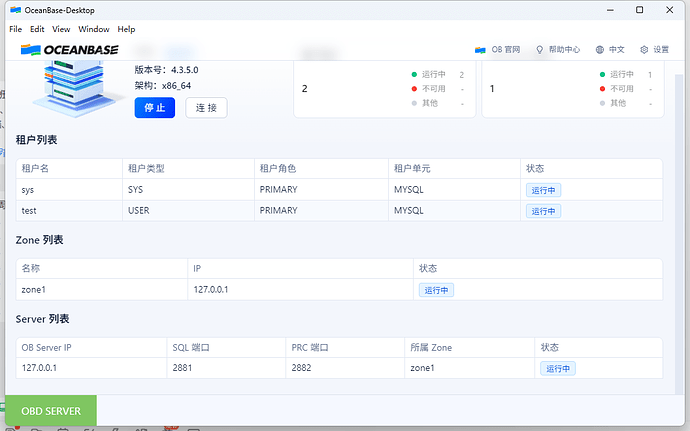690x431 pixels.
Task: Click the 租户列表 section heading
Action: (37, 140)
